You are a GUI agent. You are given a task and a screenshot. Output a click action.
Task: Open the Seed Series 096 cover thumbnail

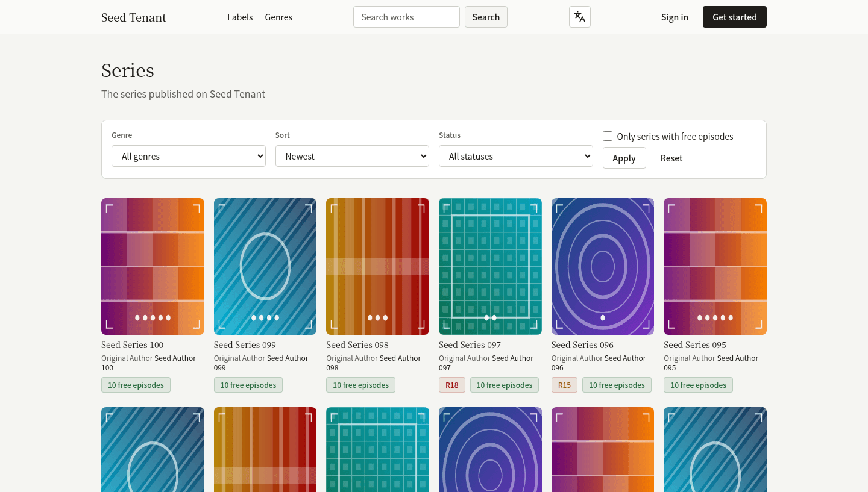603,266
